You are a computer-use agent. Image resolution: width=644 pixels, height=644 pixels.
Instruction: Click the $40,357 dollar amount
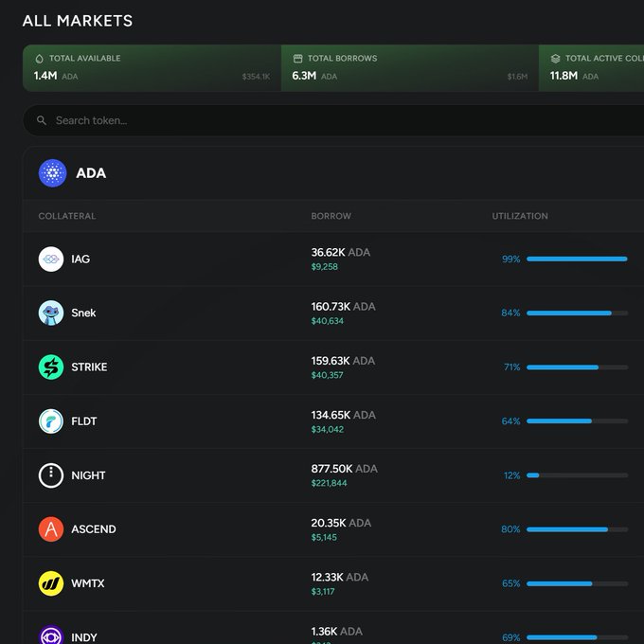(x=327, y=375)
